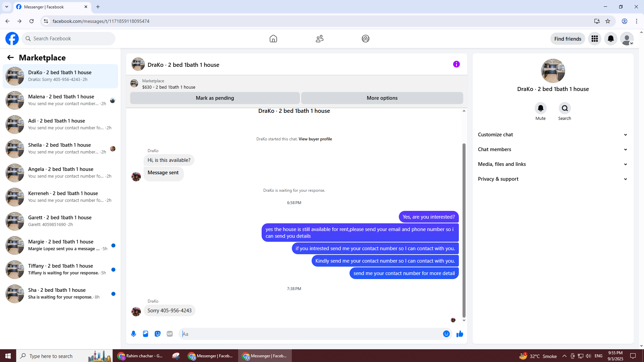This screenshot has height=362, width=644.
Task: Open Chrome profile icon
Action: (625, 21)
